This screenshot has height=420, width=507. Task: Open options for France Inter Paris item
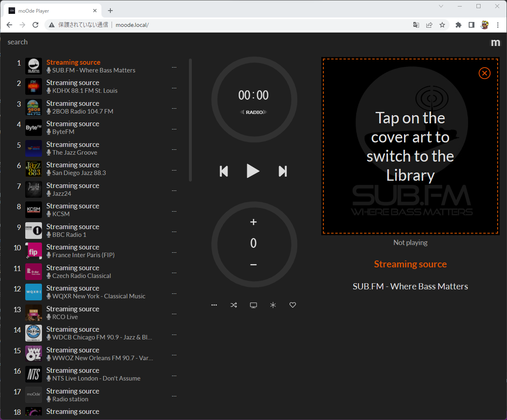[174, 252]
